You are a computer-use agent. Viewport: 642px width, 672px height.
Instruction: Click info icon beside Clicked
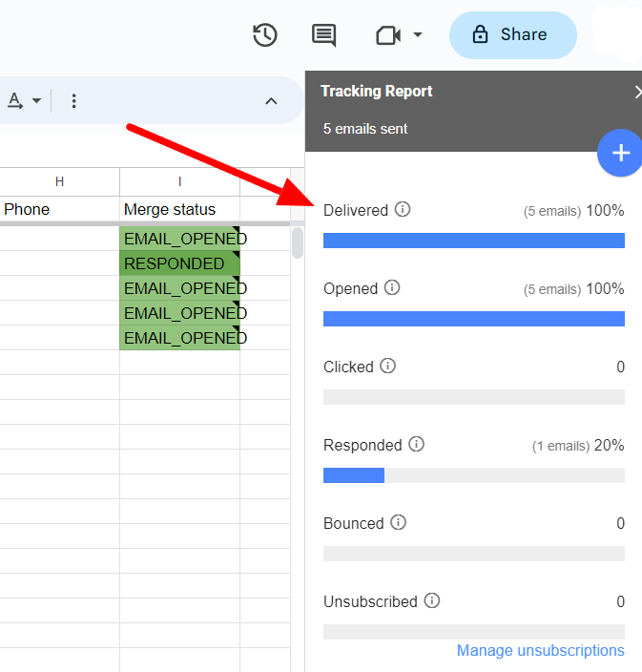(387, 366)
